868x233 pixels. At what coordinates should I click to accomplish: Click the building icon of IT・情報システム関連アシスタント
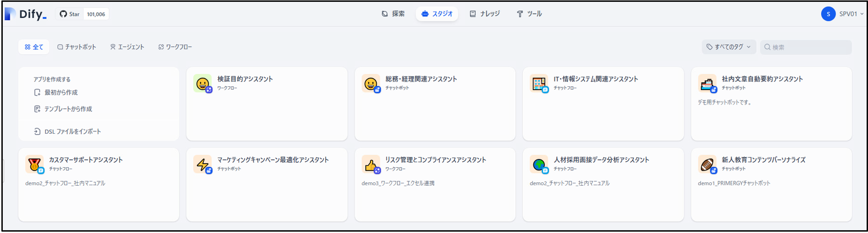tap(539, 83)
